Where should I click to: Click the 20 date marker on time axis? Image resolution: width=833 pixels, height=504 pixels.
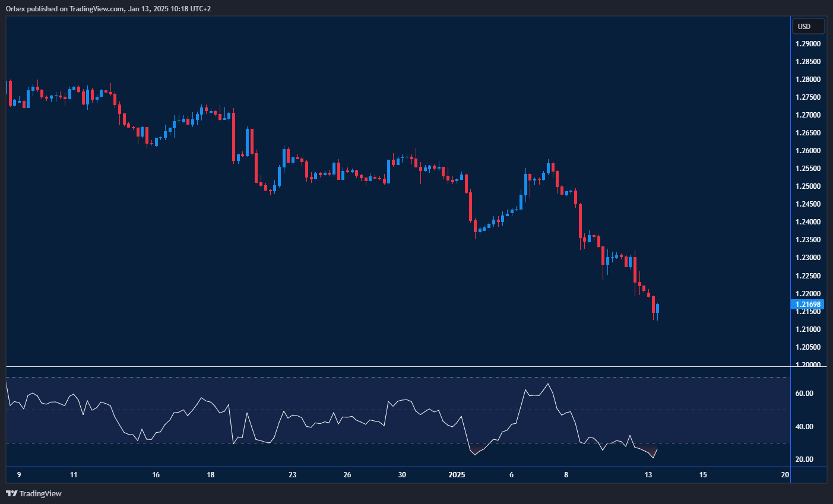[785, 475]
